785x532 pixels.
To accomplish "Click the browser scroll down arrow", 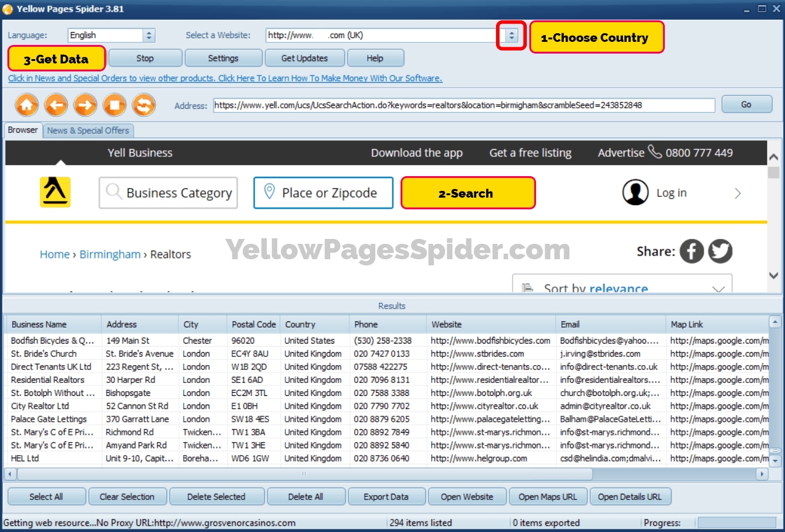I will [774, 275].
